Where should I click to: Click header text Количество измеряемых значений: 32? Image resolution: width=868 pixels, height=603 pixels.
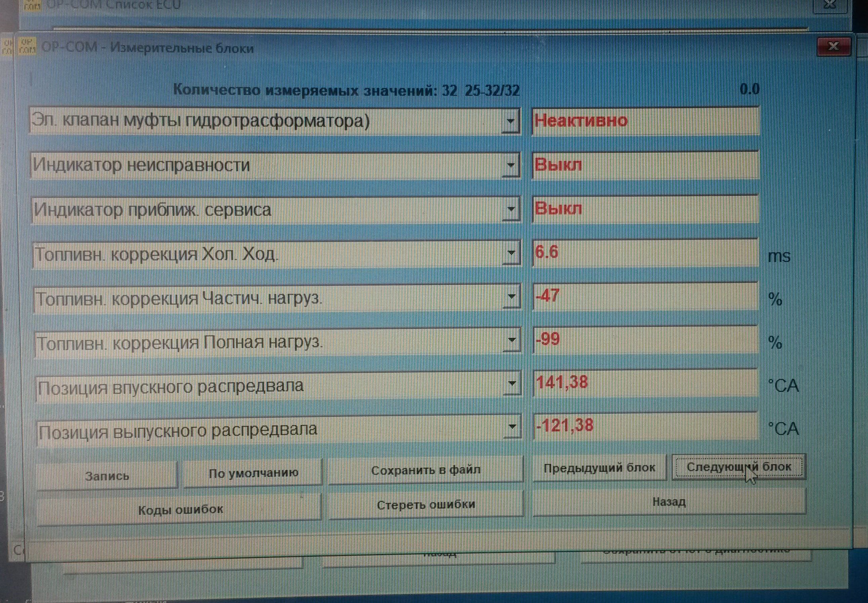tap(315, 90)
